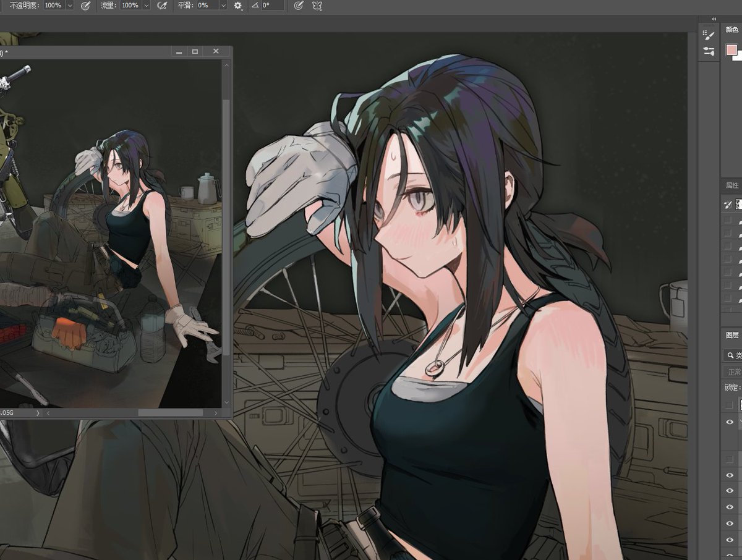742x560 pixels.
Task: Click the 平滑 0% value field
Action: [207, 5]
